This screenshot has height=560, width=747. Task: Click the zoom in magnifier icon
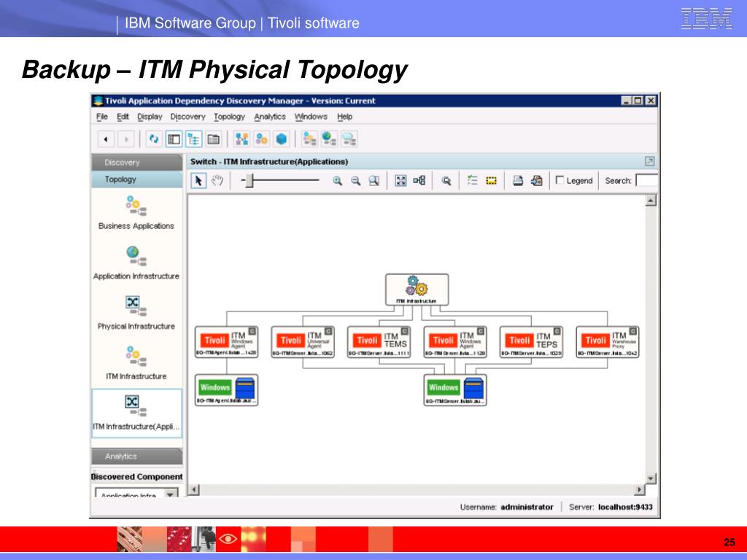tap(337, 181)
